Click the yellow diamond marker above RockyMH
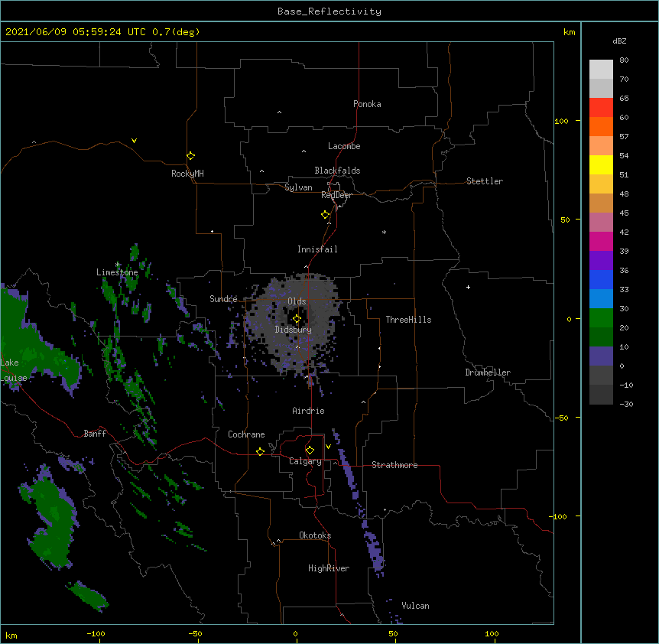 pos(190,156)
